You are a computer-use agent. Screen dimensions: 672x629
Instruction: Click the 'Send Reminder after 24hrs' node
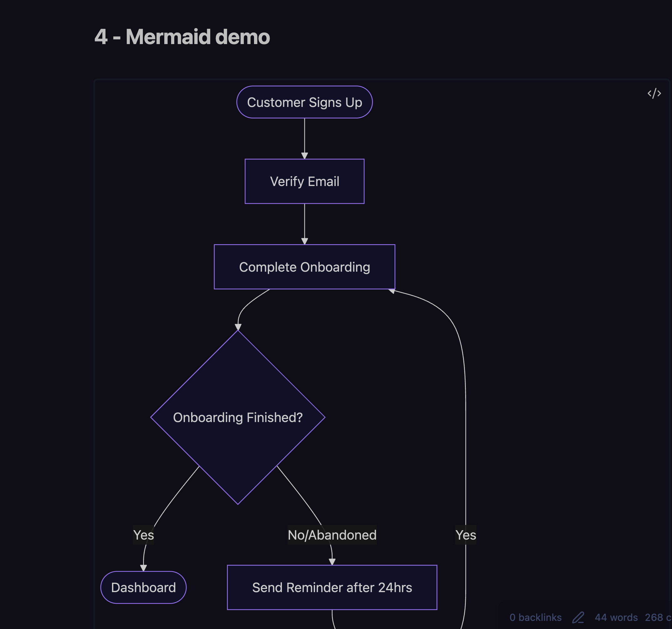pyautogui.click(x=332, y=587)
